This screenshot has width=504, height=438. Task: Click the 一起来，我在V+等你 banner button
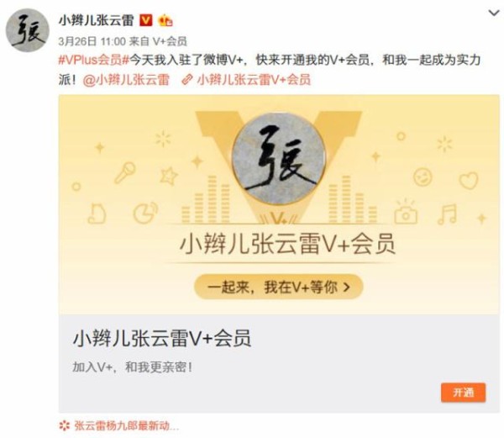(279, 287)
